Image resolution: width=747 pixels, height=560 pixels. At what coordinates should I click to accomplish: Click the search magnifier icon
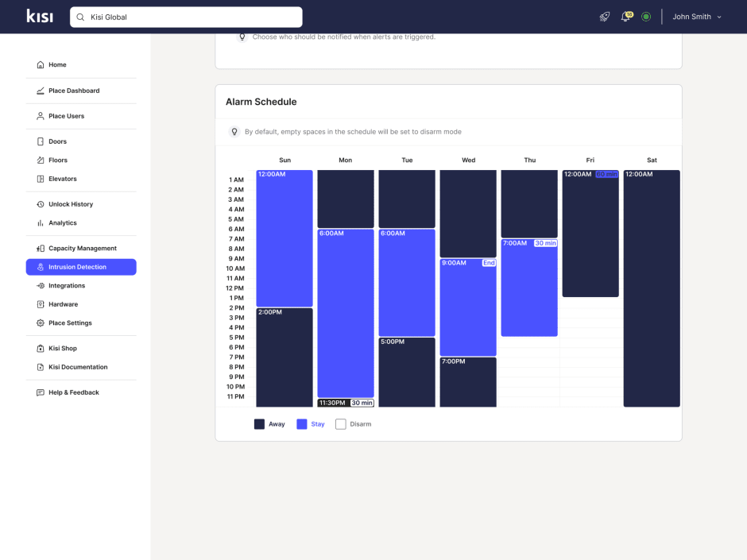pos(80,17)
